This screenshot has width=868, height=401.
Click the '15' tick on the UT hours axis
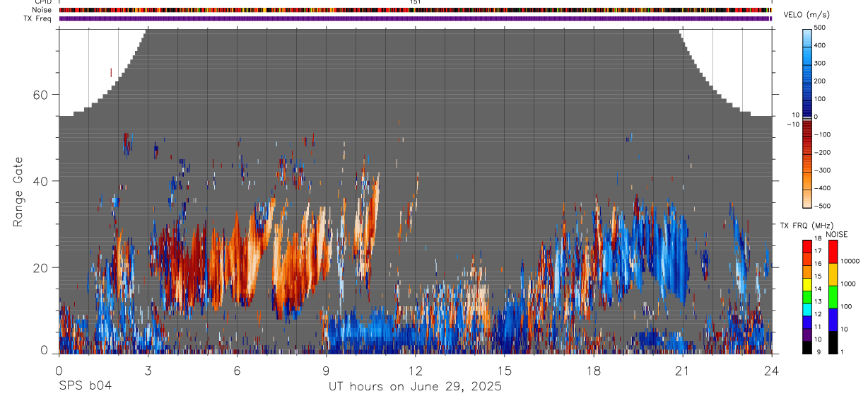(x=505, y=370)
